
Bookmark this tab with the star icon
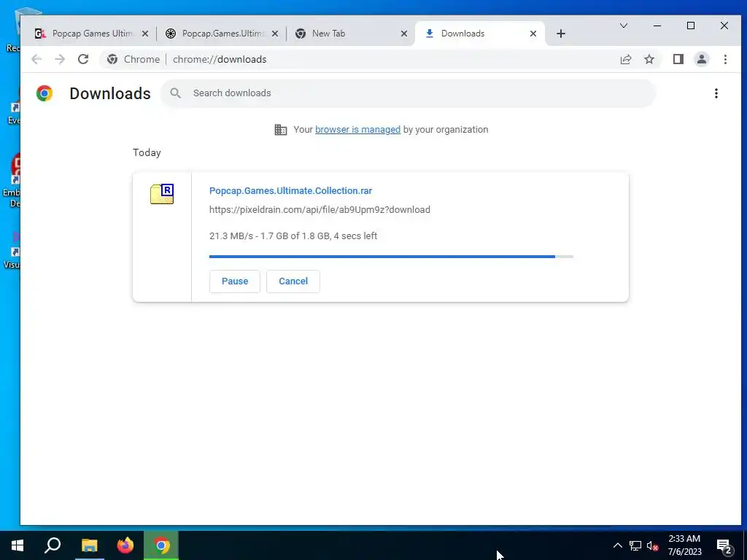[649, 59]
